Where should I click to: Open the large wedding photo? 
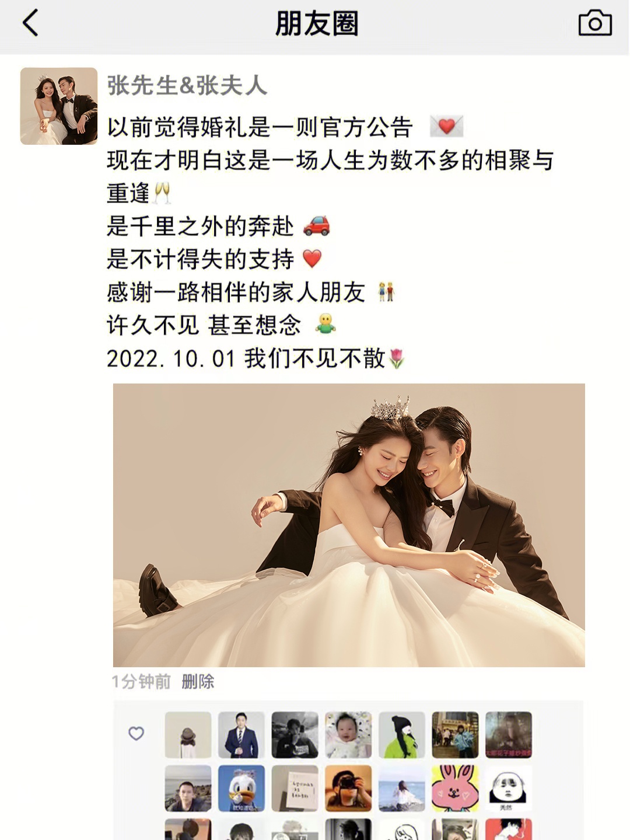(349, 525)
